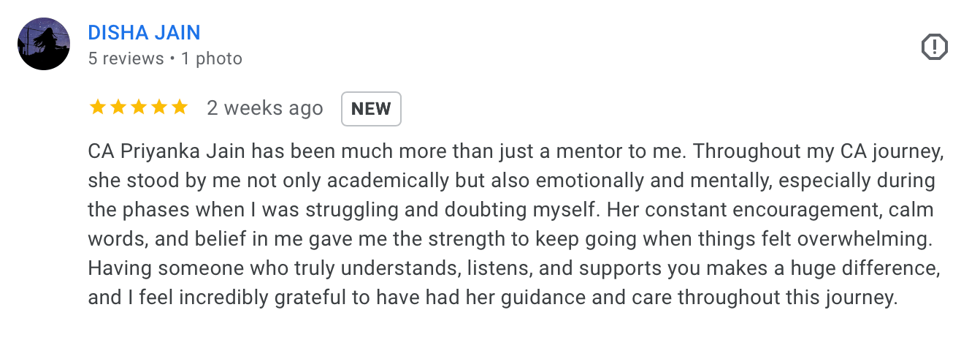Click the second yellow rating star
The height and width of the screenshot is (348, 980).
point(118,108)
